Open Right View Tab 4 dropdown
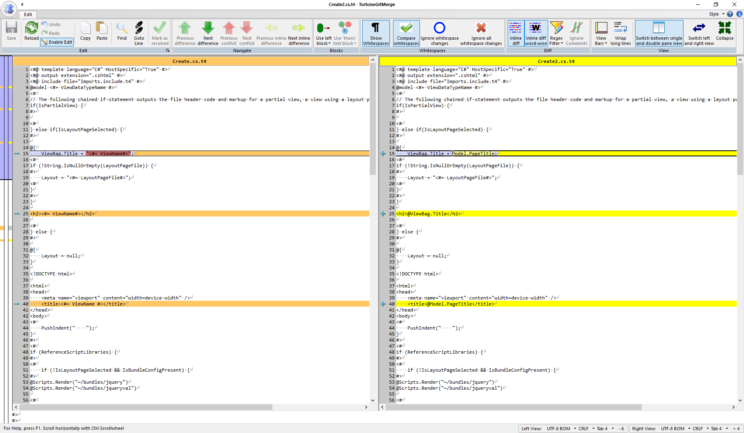 pyautogui.click(x=718, y=428)
